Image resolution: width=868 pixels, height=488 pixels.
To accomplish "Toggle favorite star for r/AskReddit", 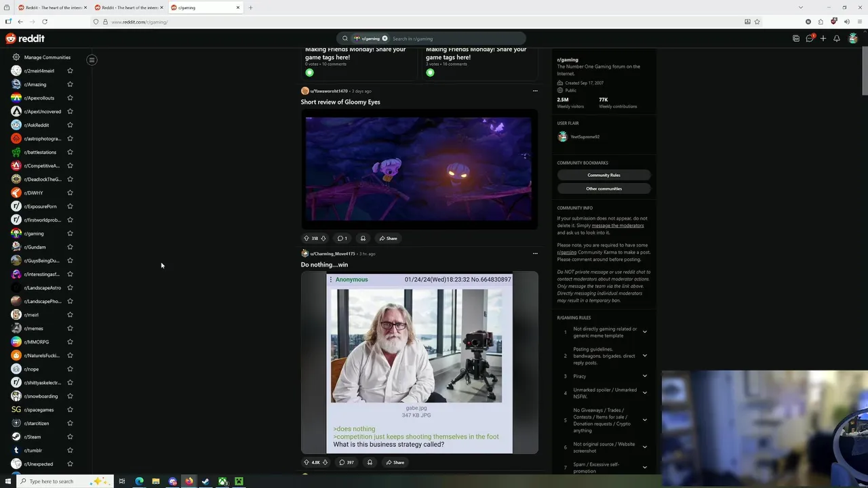I will coord(70,125).
